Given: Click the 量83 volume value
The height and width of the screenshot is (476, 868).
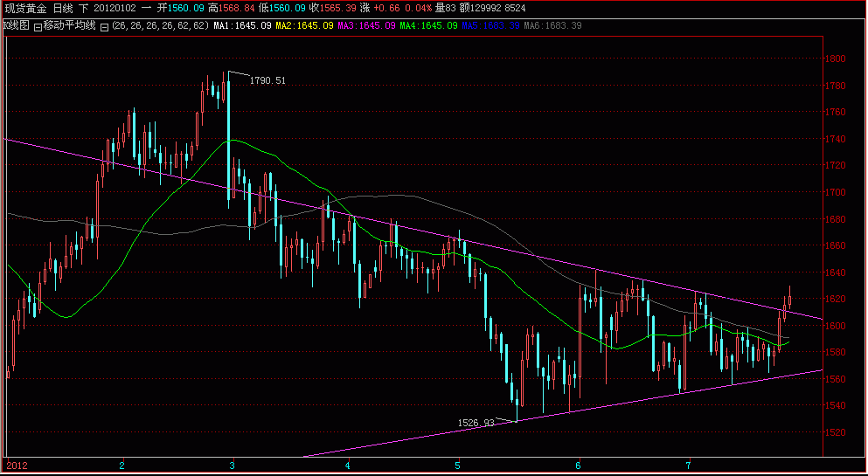Looking at the screenshot, I should (445, 8).
